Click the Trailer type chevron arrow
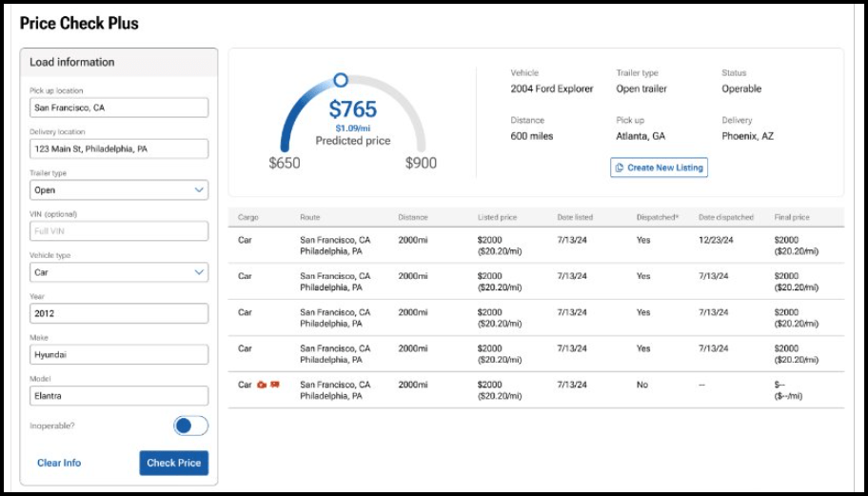Image resolution: width=868 pixels, height=496 pixels. [199, 189]
